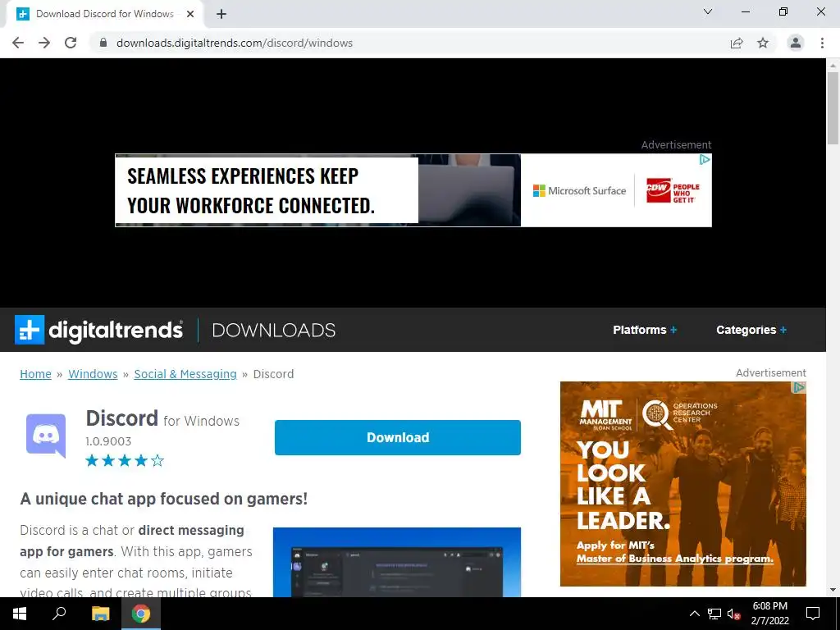Click the Discord version number 1.0.9003

point(108,441)
